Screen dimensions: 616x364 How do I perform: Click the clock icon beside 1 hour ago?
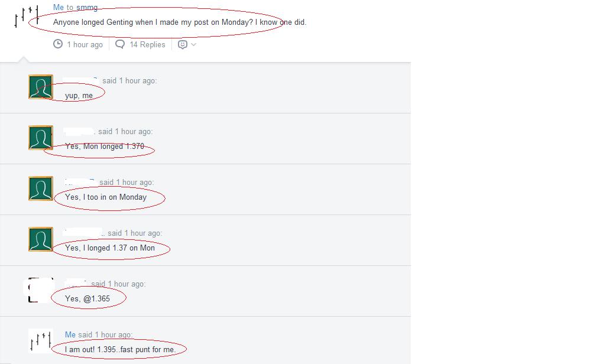[x=58, y=44]
